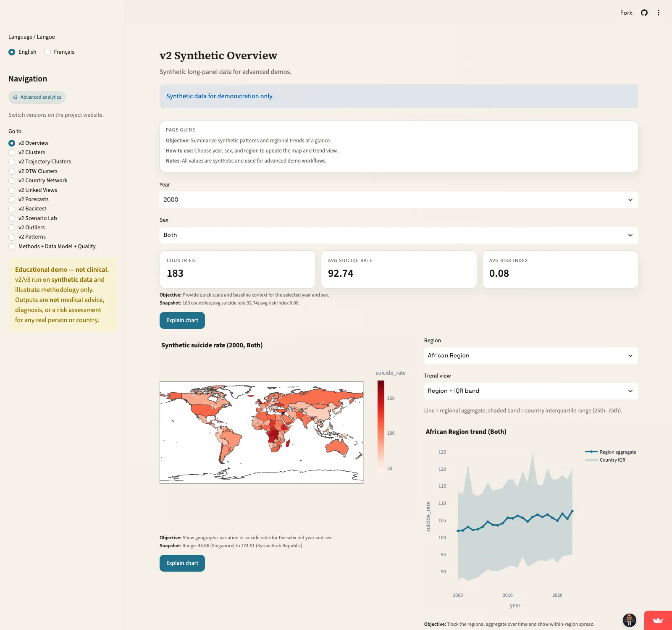Screen dimensions: 672x630
Task: Go to v2 DTW Clusters page
Action: click(x=33, y=171)
